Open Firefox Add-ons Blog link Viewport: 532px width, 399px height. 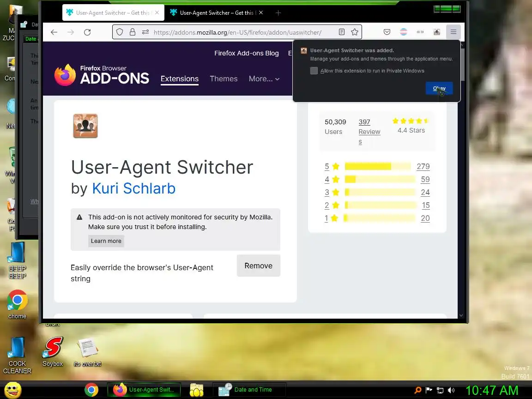(x=247, y=53)
